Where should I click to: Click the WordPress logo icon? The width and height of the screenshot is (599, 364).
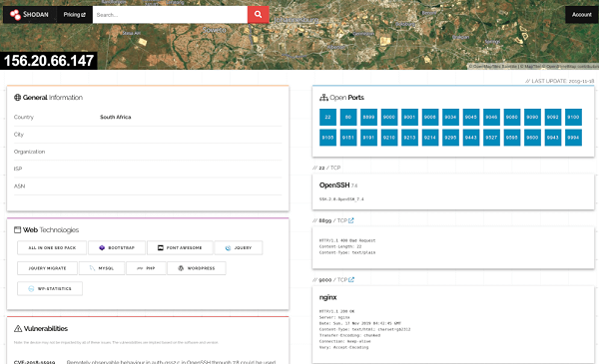(181, 268)
